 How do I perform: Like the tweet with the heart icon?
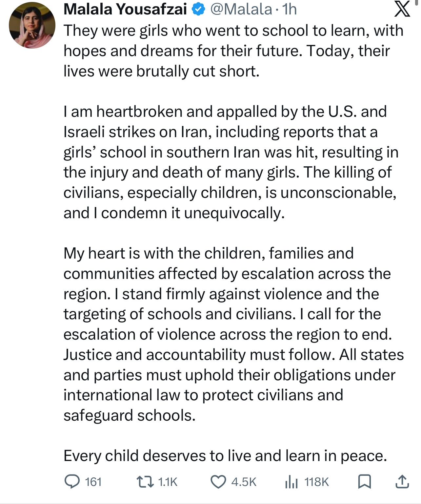pyautogui.click(x=218, y=482)
